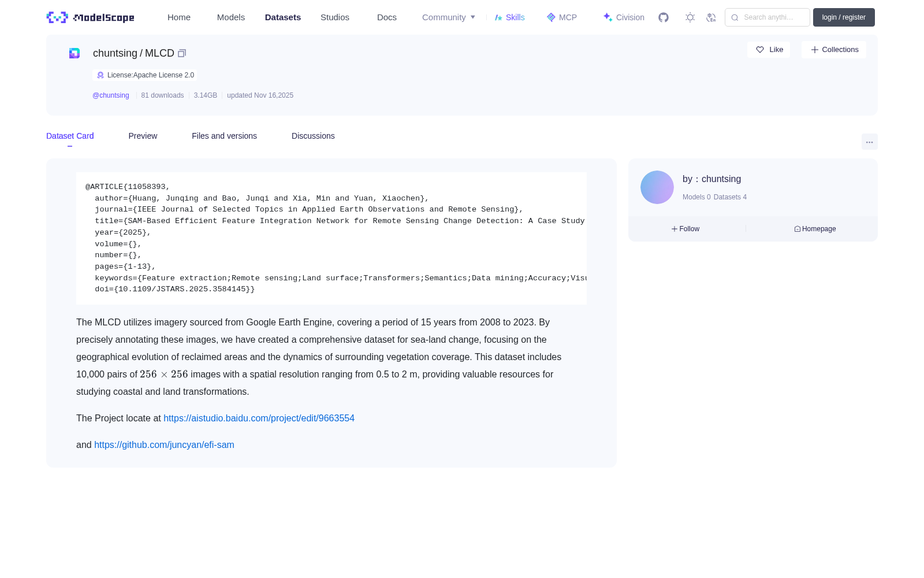Switch to the Discussions tab
This screenshot has width=924, height=578.
click(x=313, y=136)
